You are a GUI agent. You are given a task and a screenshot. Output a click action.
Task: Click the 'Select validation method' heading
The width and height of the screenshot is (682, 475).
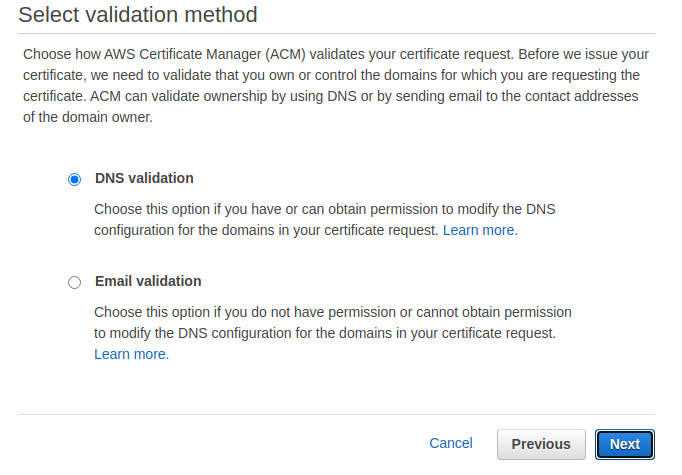pyautogui.click(x=138, y=15)
